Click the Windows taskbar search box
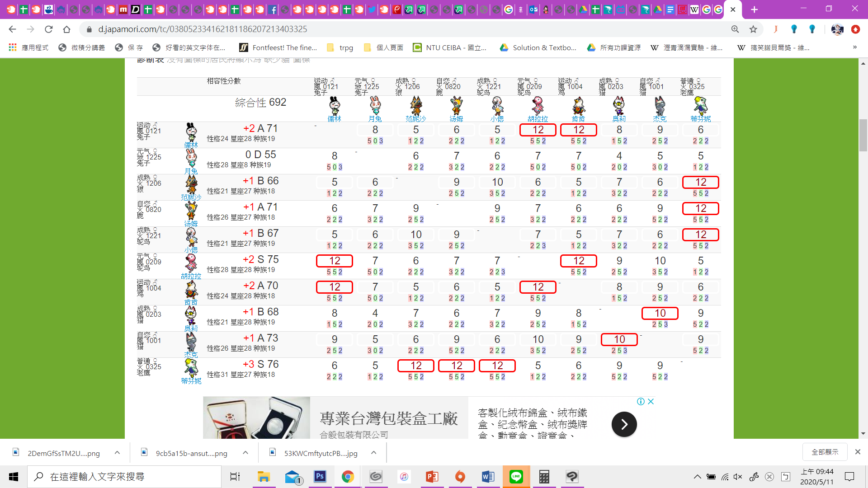The height and width of the screenshot is (488, 868). [124, 477]
